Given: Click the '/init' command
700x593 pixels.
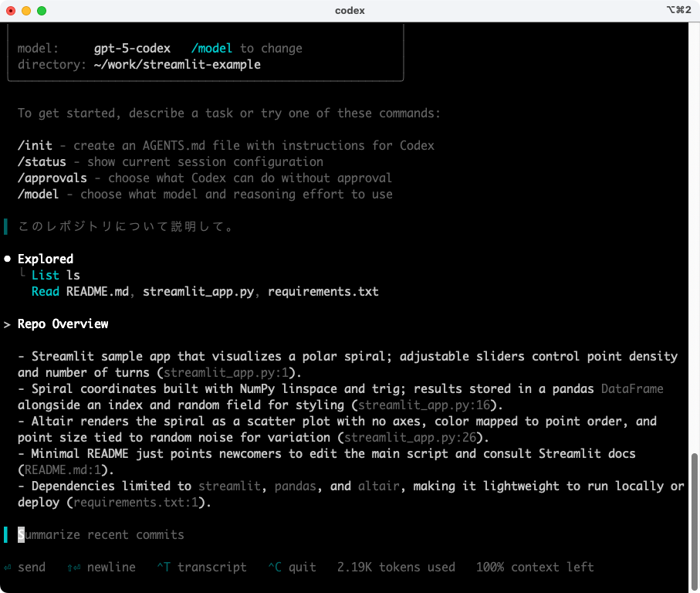Looking at the screenshot, I should point(35,146).
